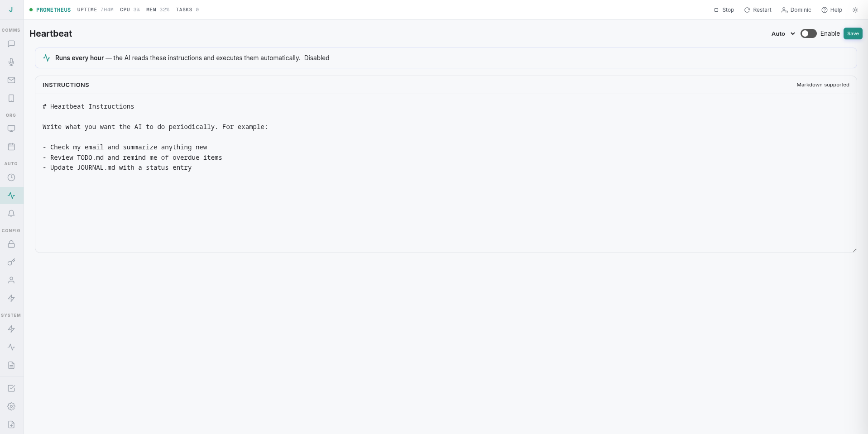Click the pulse icon in the banner
Image resolution: width=868 pixels, height=434 pixels.
click(x=47, y=58)
